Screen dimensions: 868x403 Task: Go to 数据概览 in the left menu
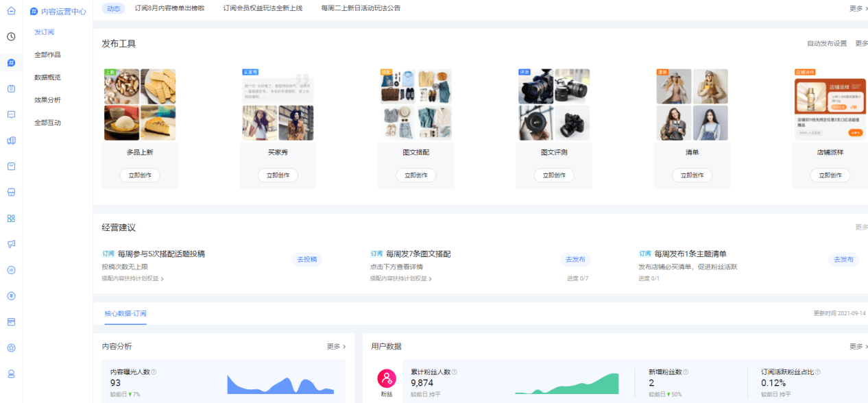pos(47,77)
